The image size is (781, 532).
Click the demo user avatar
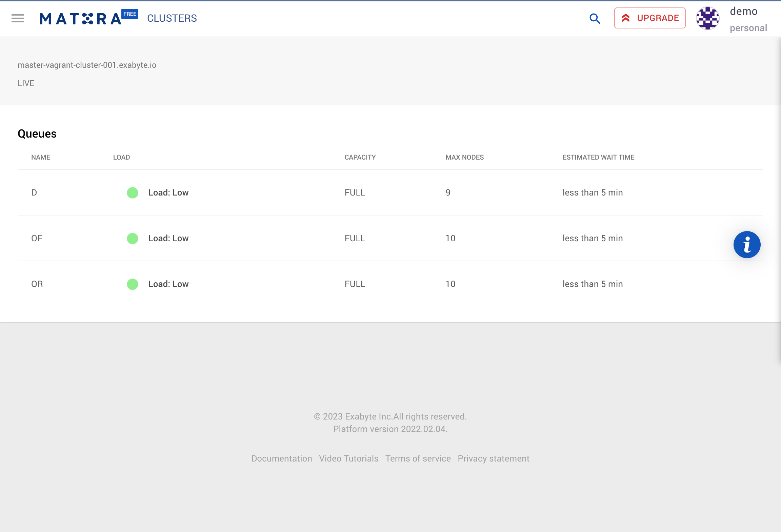click(x=708, y=19)
